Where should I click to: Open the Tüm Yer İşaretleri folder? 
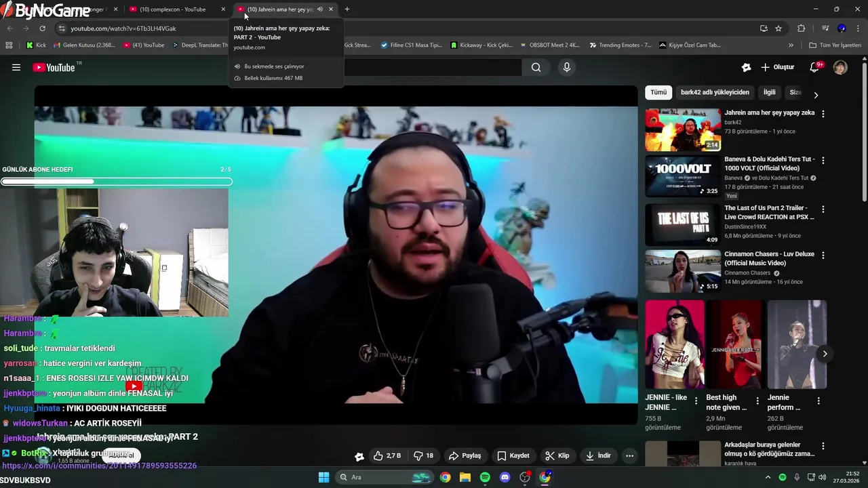[x=835, y=45]
